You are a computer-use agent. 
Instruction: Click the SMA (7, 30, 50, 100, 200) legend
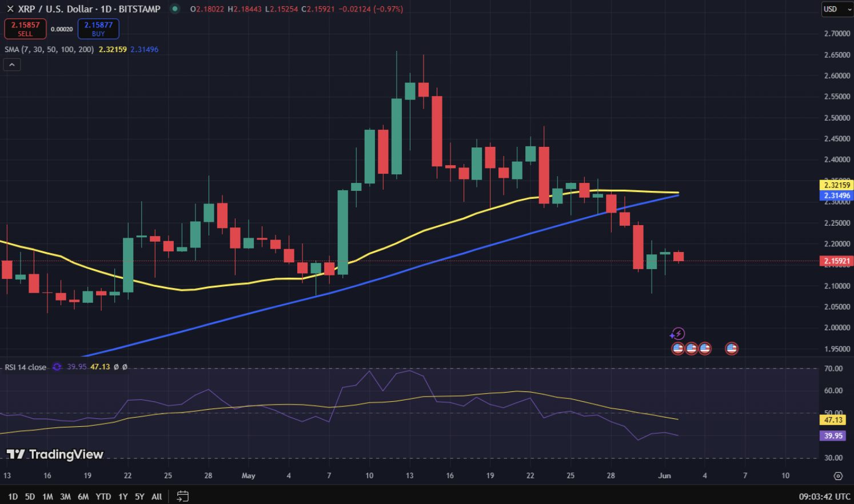tap(49, 50)
